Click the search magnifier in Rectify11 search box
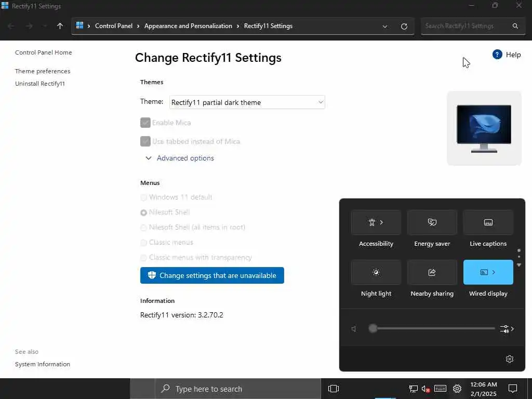 pos(515,26)
